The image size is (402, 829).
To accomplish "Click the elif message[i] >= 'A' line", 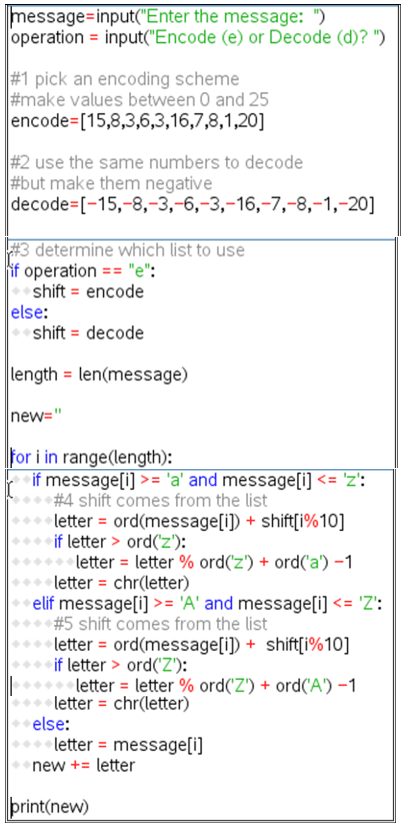I will [x=207, y=603].
